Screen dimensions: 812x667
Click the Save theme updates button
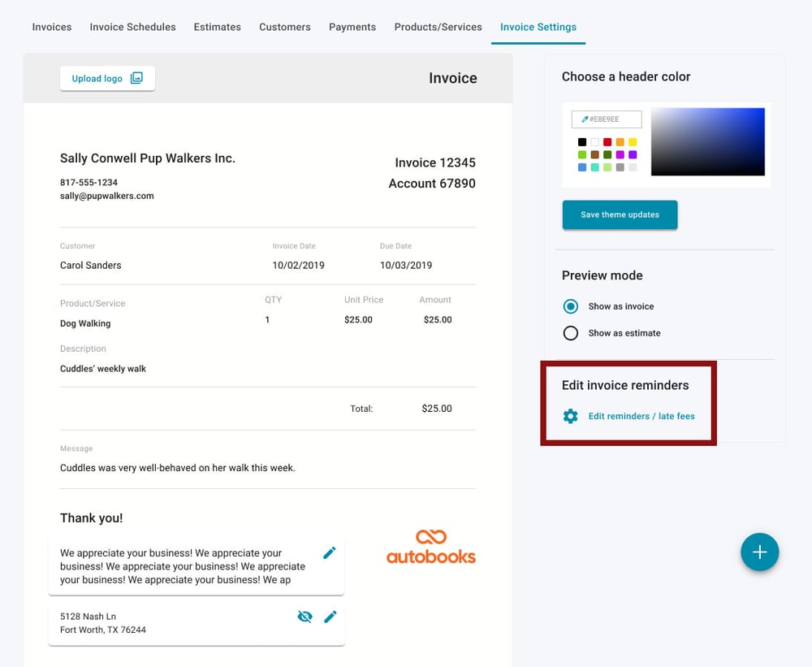tap(620, 214)
